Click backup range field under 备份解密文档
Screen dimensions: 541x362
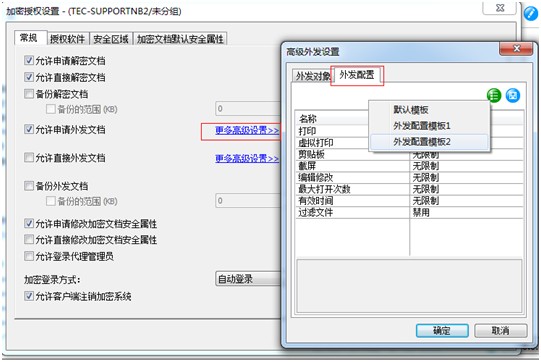click(248, 109)
